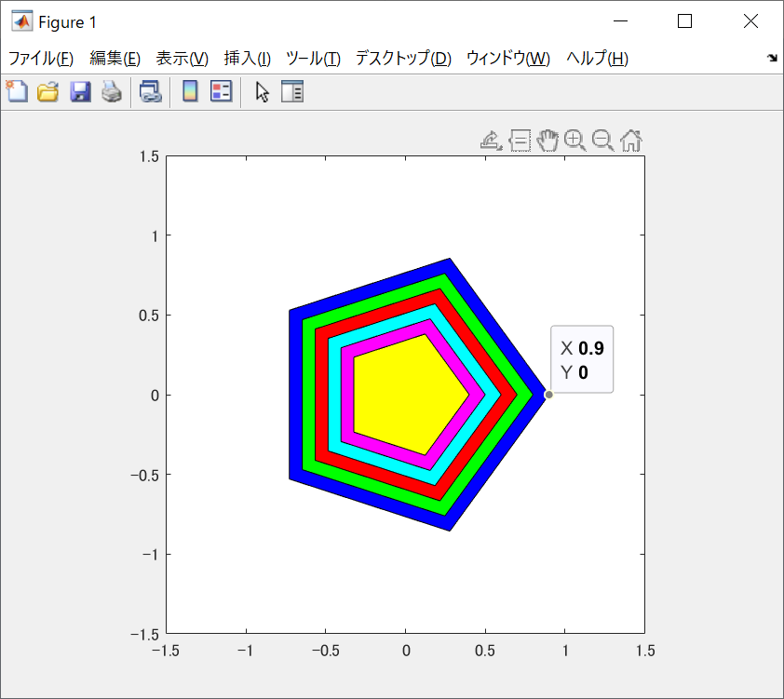Image resolution: width=784 pixels, height=699 pixels.
Task: Open a file with the folder icon
Action: click(48, 92)
